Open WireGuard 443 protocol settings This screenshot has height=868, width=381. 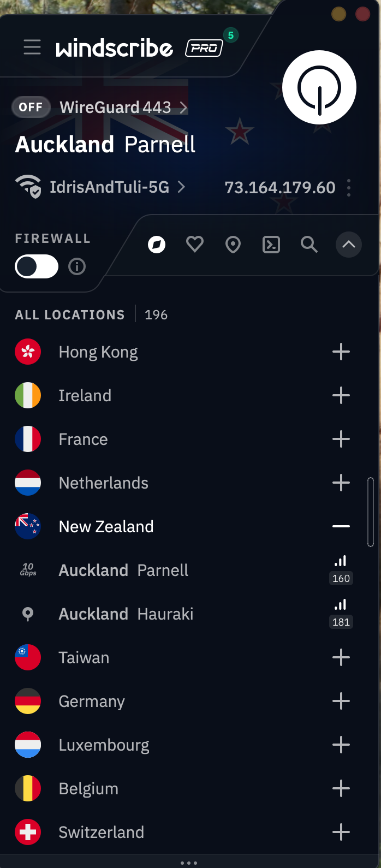(123, 108)
